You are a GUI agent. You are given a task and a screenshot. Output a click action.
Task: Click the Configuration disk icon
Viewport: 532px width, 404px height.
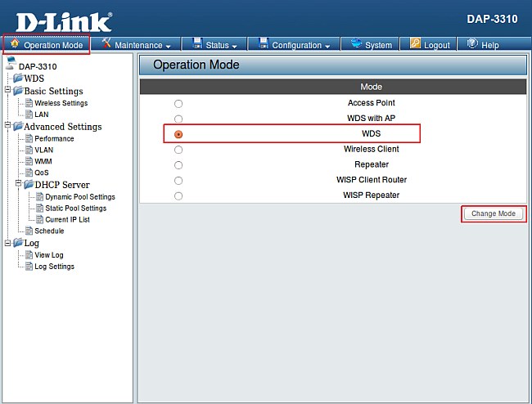(x=263, y=44)
